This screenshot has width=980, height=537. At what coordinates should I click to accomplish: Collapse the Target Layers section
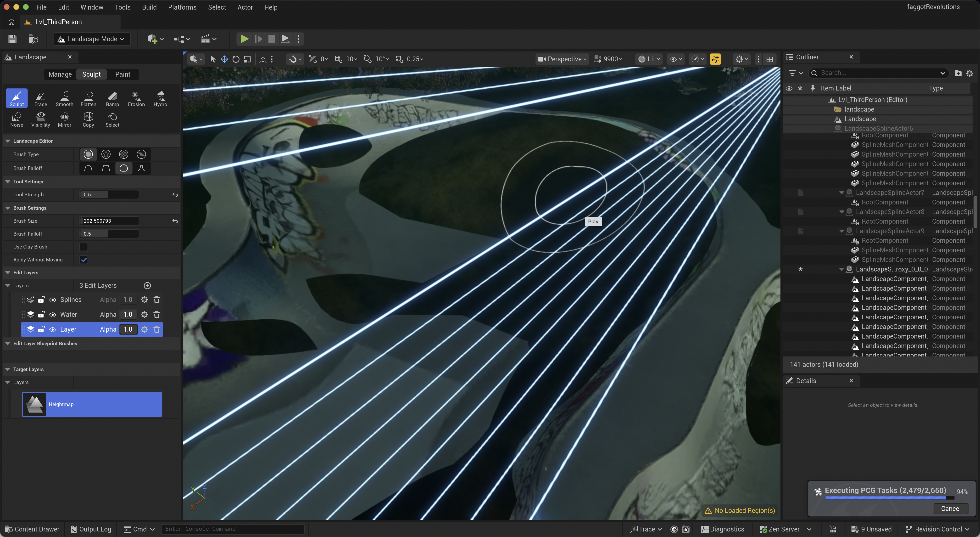point(8,370)
